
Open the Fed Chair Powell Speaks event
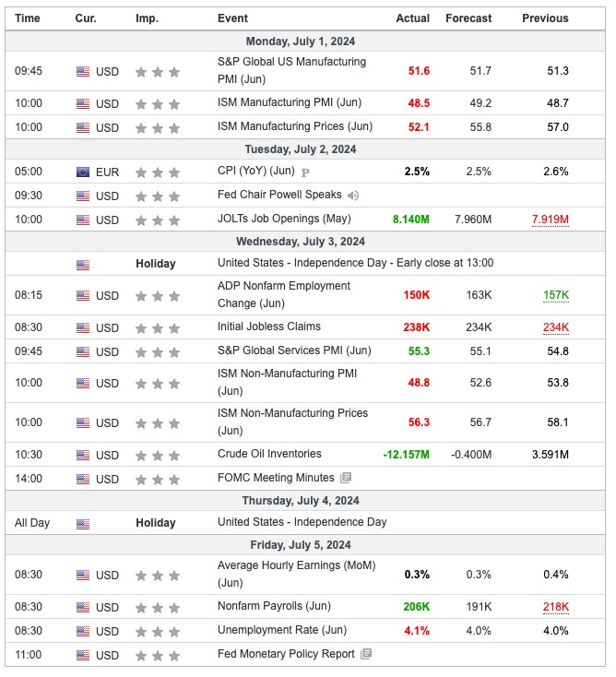coord(281,196)
